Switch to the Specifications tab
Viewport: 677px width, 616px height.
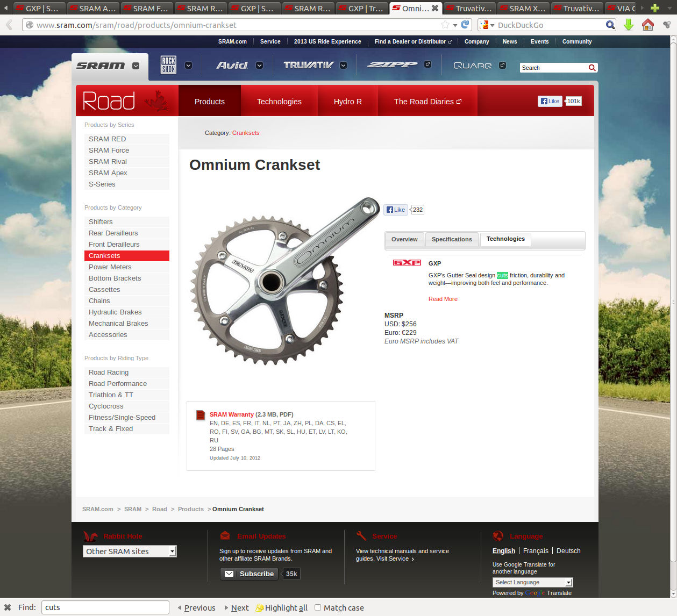pos(452,239)
